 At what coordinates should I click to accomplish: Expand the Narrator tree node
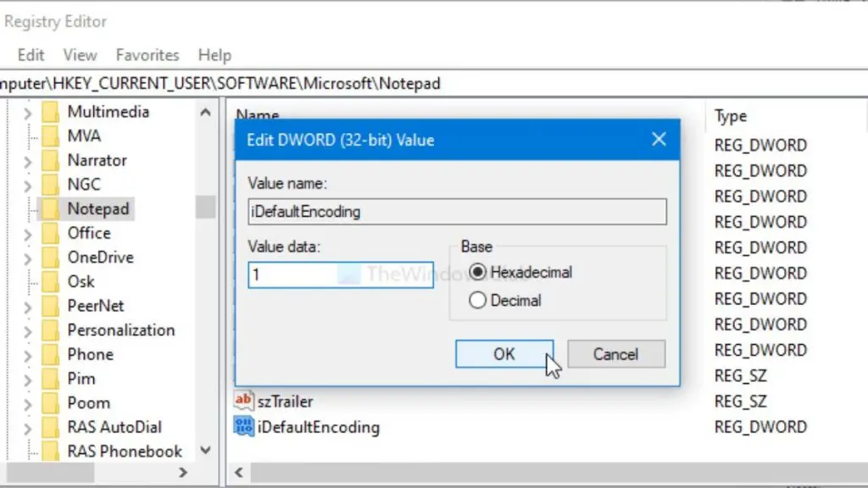(x=28, y=162)
